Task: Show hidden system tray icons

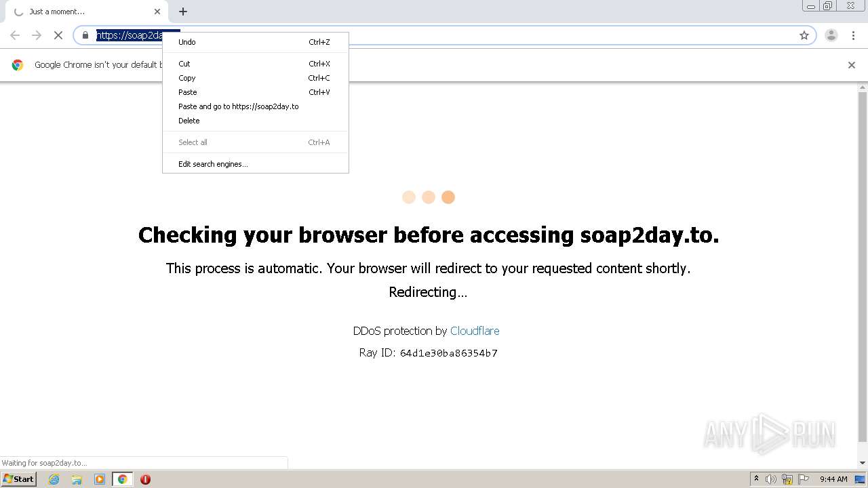Action: (756, 479)
